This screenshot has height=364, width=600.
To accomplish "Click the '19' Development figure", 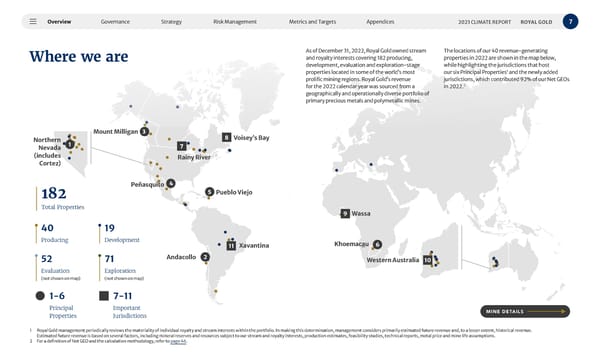I will (x=109, y=228).
